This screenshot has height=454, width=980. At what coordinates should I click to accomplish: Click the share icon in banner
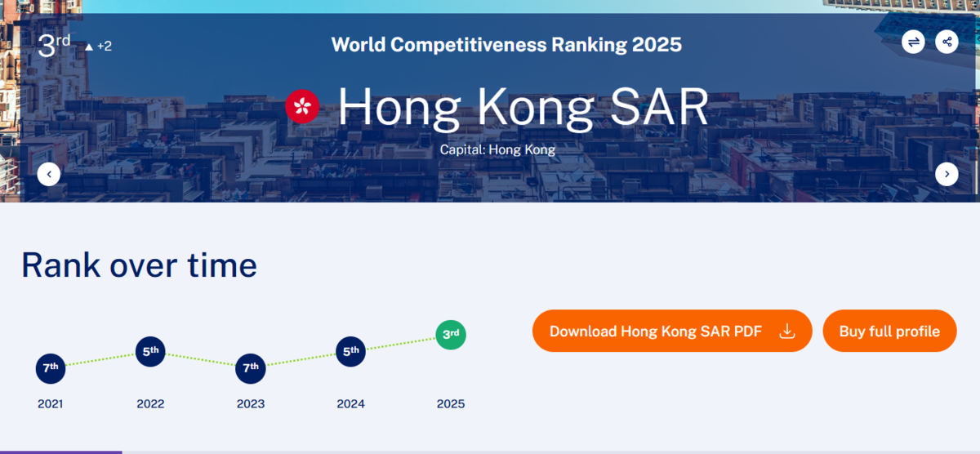pyautogui.click(x=947, y=42)
